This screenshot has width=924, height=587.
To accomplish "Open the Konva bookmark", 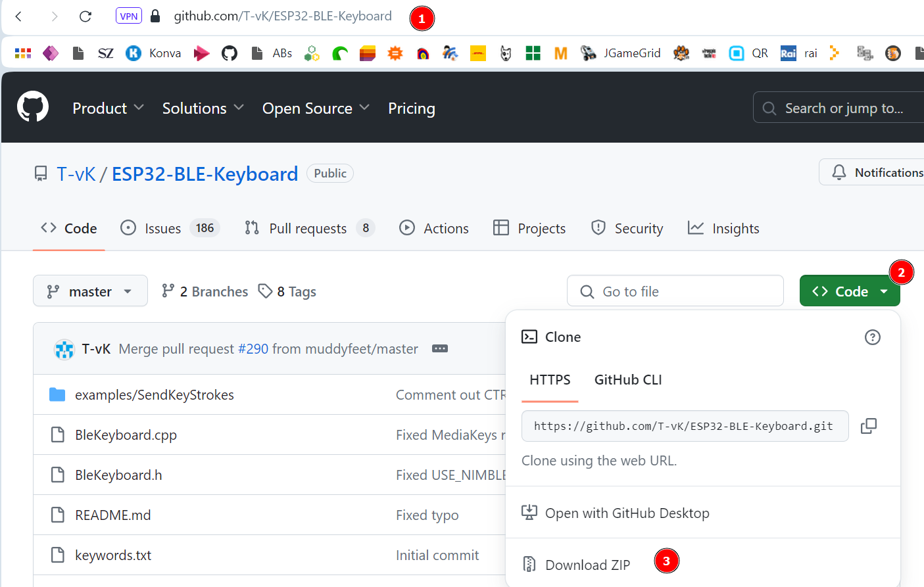I will 154,53.
